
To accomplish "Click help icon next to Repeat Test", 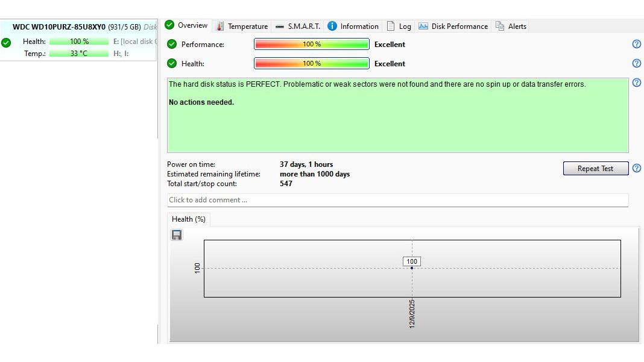I will (636, 168).
